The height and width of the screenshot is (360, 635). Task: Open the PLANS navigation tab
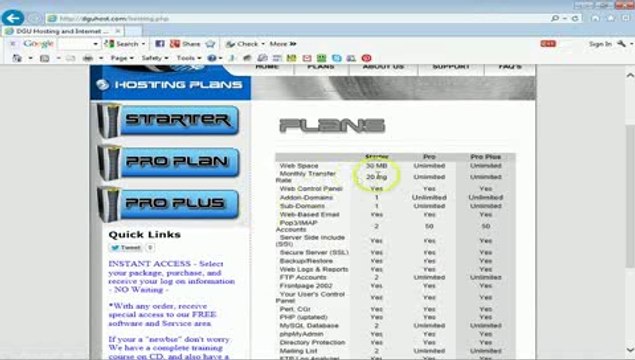(321, 68)
